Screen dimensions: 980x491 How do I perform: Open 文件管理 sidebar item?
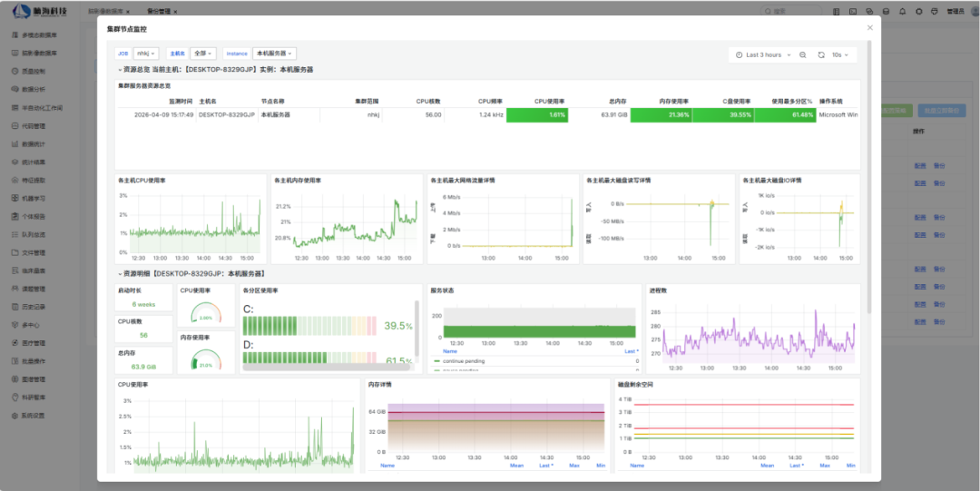point(34,253)
